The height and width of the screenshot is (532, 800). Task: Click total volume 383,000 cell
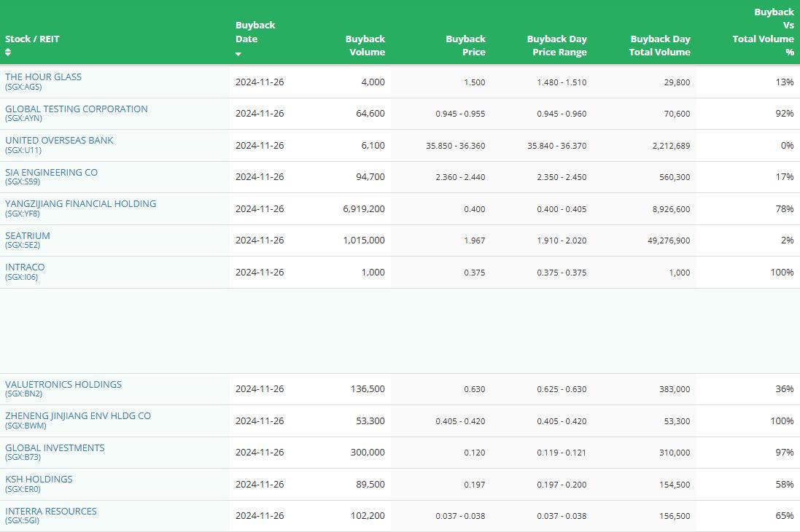pyautogui.click(x=675, y=388)
